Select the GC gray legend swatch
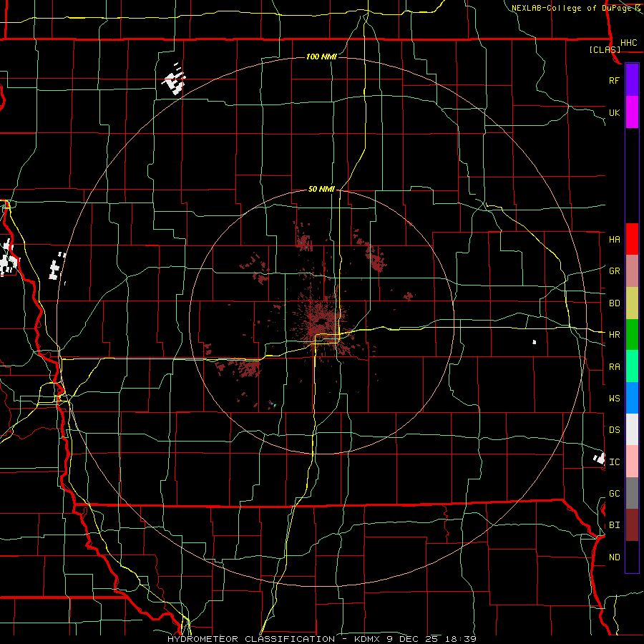This screenshot has width=644, height=644. pos(632,493)
